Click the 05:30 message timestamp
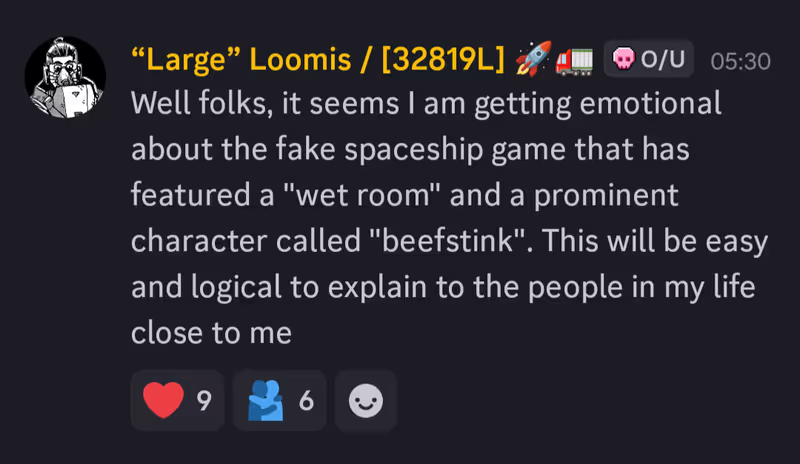 coord(740,61)
